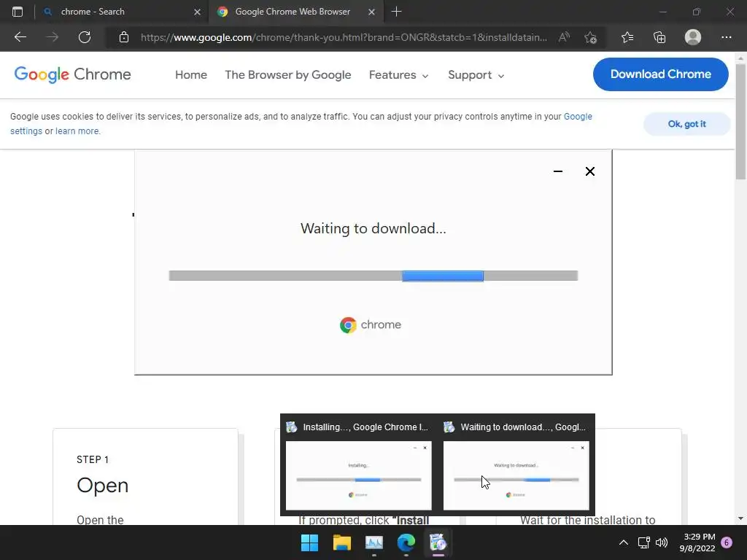Minimize the Waiting to download installer dialog
This screenshot has width=747, height=560.
coord(558,171)
